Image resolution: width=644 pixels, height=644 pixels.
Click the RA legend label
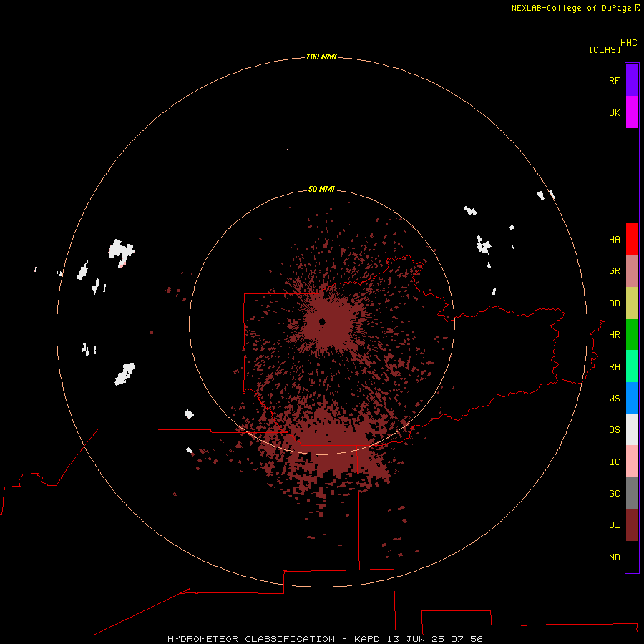615,367
